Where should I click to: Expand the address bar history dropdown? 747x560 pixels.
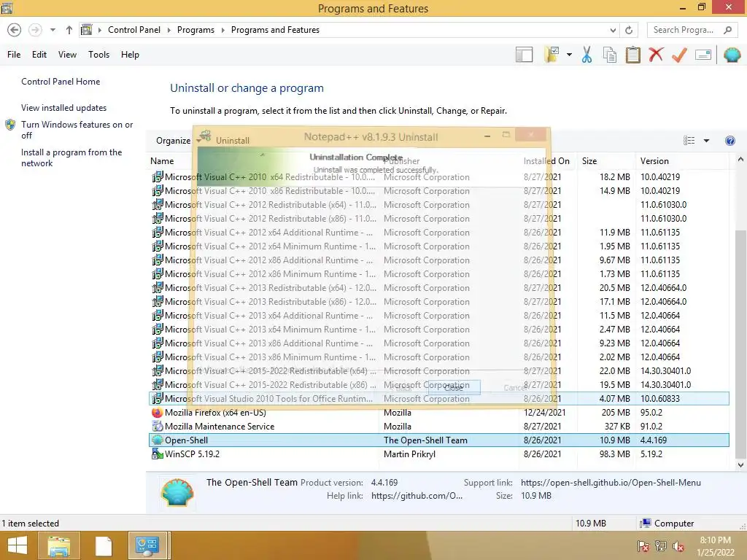(x=613, y=30)
